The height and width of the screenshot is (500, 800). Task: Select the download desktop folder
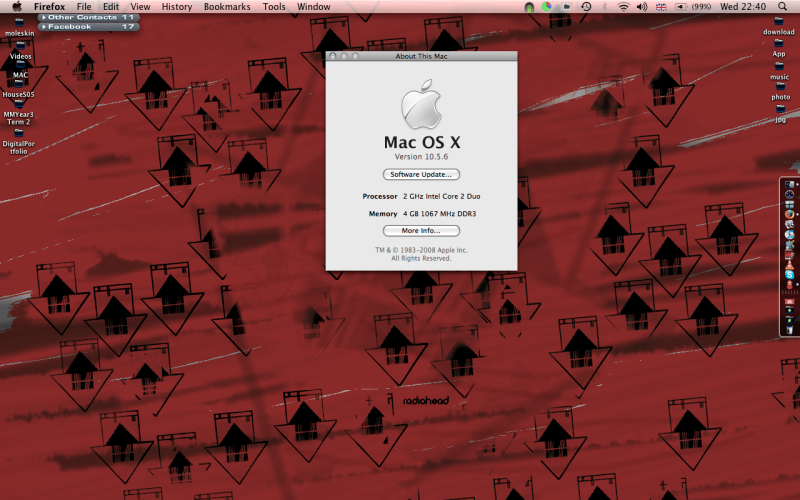(779, 26)
